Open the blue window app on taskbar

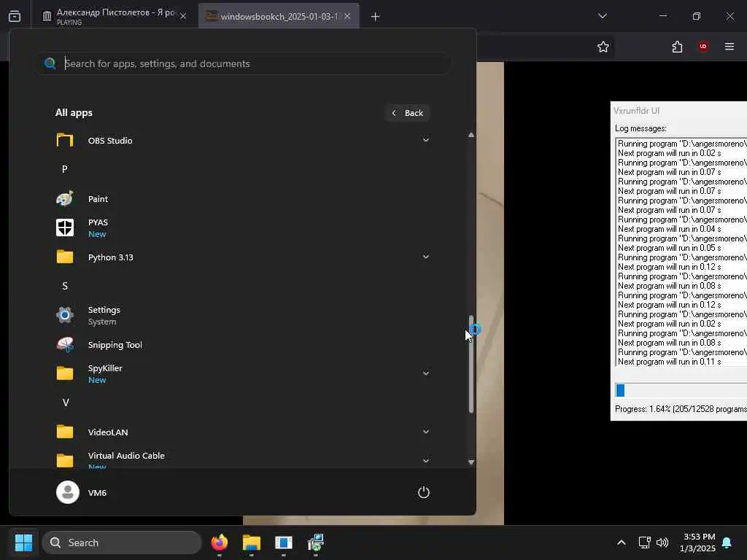tap(284, 542)
